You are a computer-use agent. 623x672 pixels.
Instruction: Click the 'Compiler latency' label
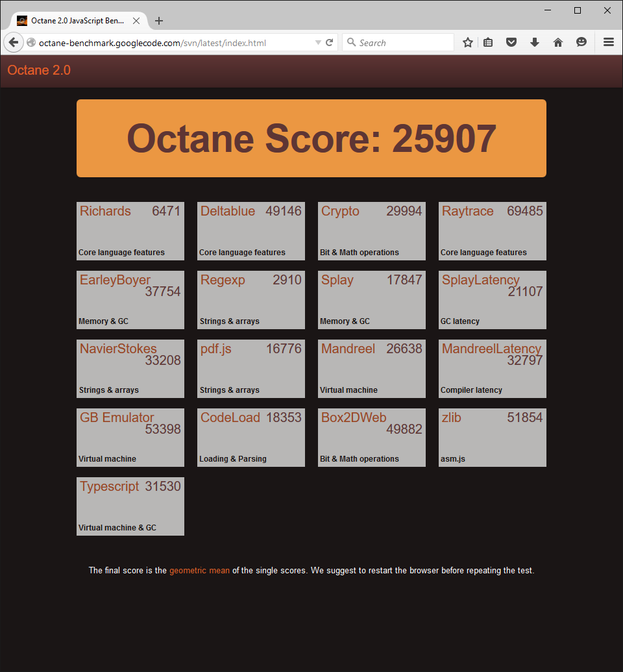[x=471, y=390]
